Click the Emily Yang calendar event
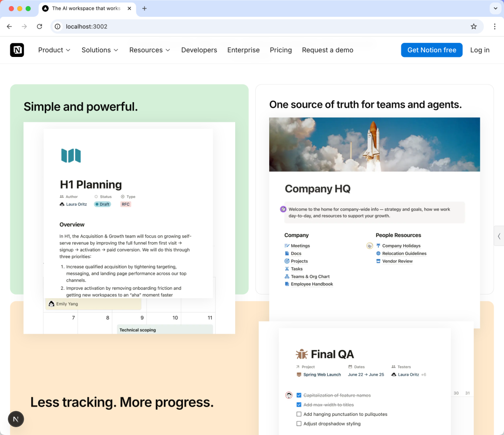The height and width of the screenshot is (435, 504). click(x=93, y=304)
